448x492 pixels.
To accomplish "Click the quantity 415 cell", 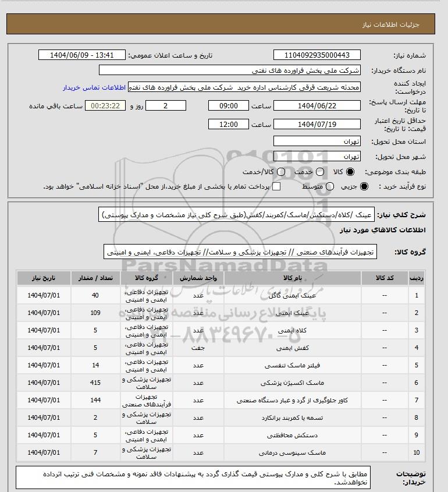I will 95,383.
